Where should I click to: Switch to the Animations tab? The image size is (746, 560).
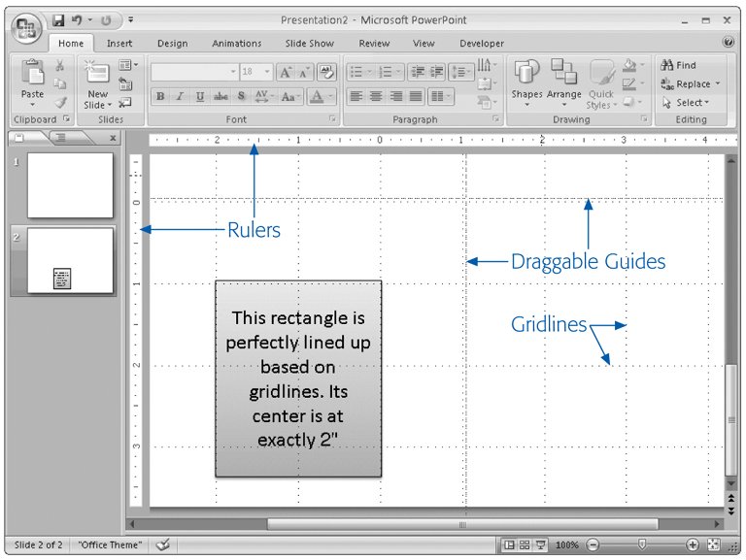point(237,44)
